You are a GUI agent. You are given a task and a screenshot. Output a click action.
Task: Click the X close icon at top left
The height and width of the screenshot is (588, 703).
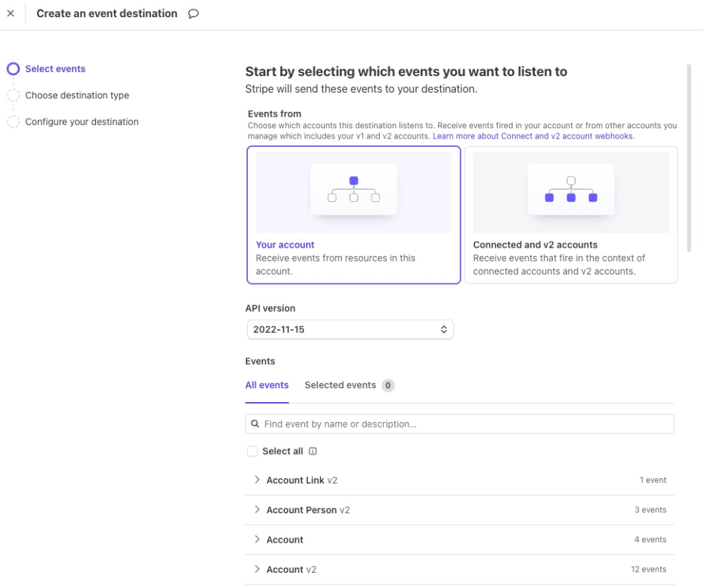click(10, 14)
